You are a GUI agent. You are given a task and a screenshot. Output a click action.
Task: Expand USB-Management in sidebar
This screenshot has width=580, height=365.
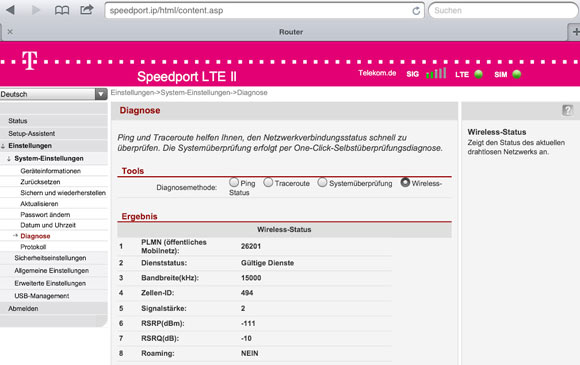[x=41, y=296]
